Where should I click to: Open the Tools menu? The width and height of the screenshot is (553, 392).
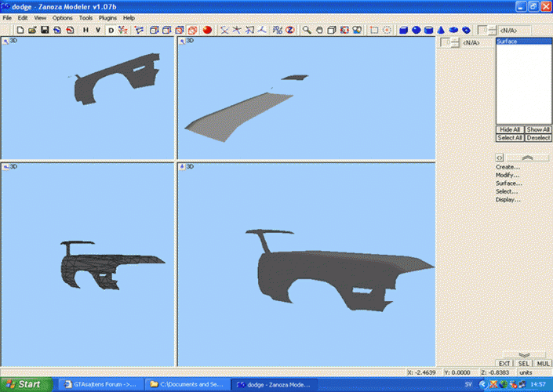coord(85,17)
